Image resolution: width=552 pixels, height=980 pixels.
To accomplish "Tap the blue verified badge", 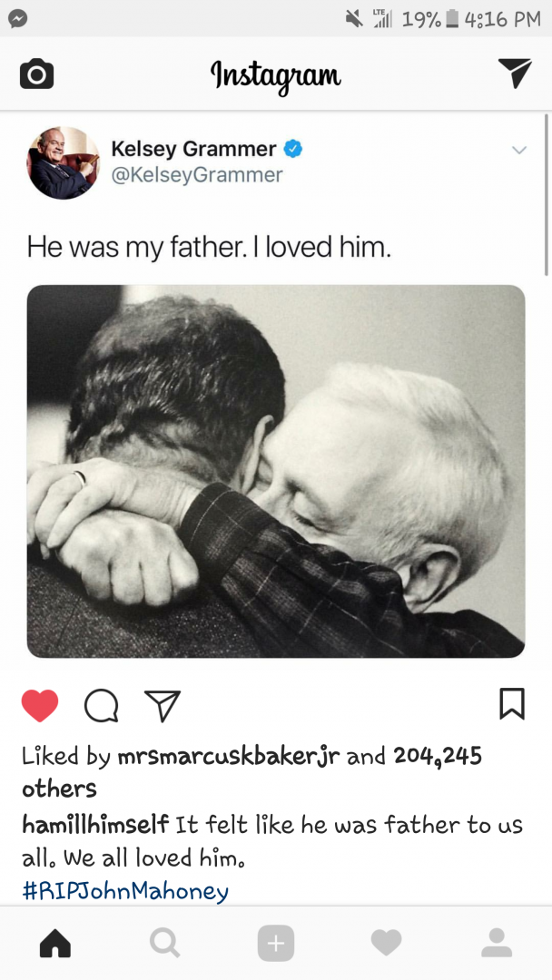I will pyautogui.click(x=293, y=149).
